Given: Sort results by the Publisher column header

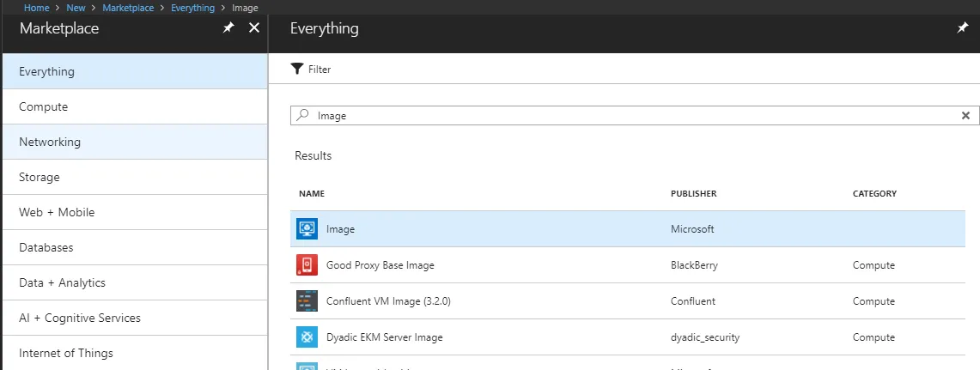Looking at the screenshot, I should pyautogui.click(x=693, y=194).
